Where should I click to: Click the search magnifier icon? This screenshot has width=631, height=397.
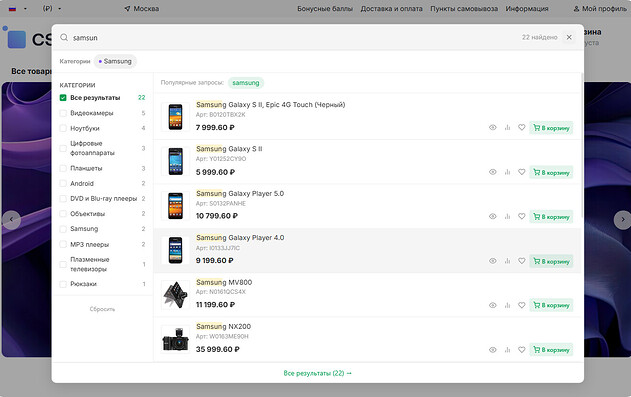coord(64,37)
